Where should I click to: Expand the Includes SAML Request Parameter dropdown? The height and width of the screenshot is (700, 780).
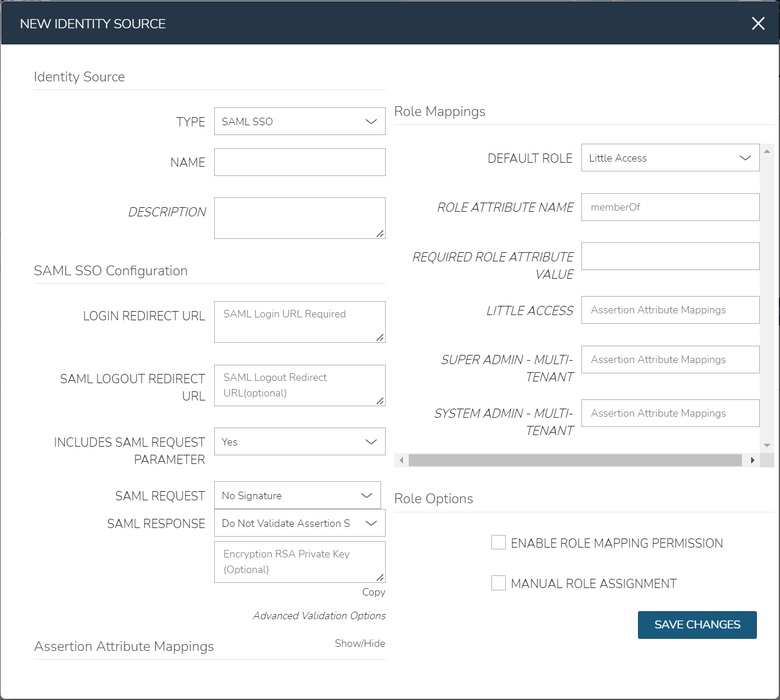click(x=299, y=441)
